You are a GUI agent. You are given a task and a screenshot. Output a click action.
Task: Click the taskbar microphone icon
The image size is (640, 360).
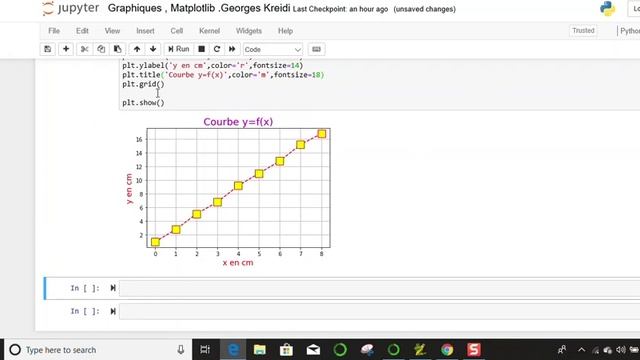point(181,350)
